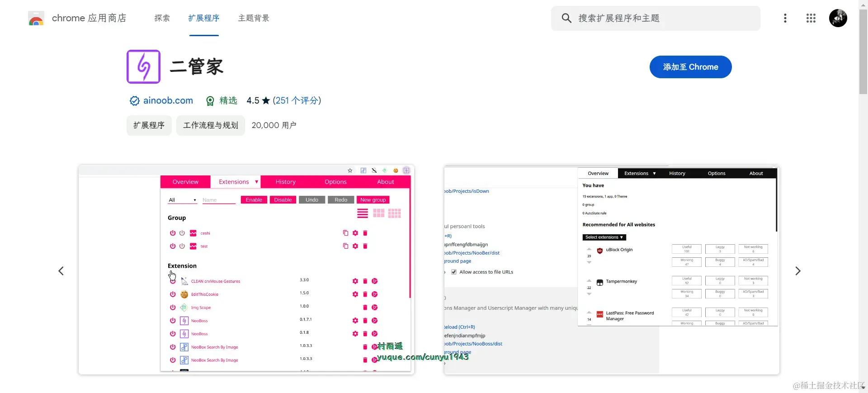Delete the ceshi group
The image size is (868, 393).
[x=365, y=233]
